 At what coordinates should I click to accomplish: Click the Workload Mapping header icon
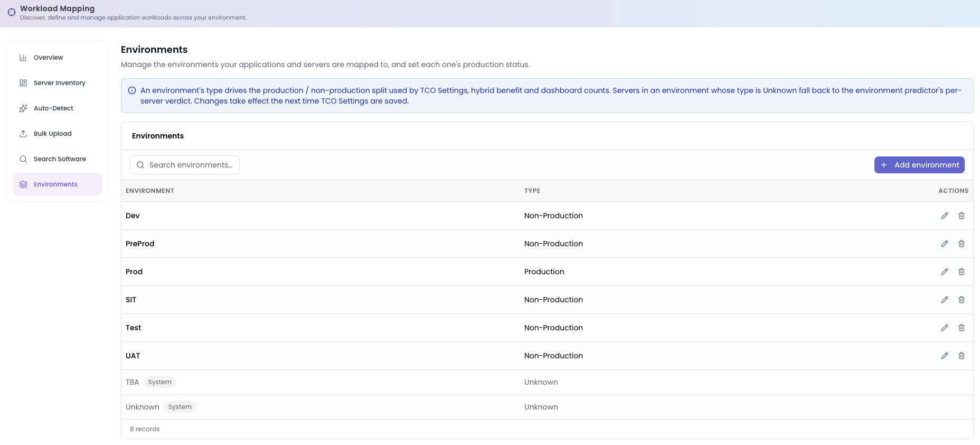click(12, 12)
